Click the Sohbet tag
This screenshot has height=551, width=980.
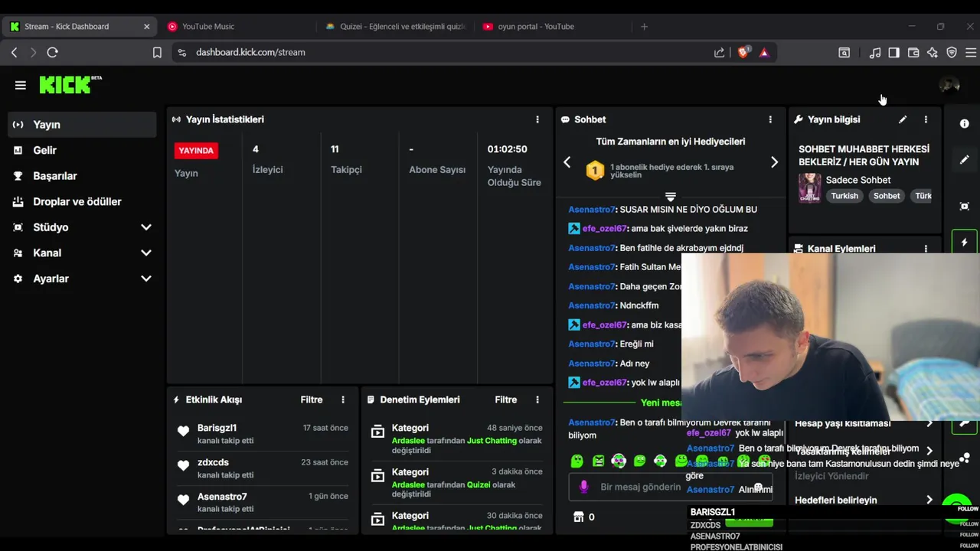(x=887, y=196)
